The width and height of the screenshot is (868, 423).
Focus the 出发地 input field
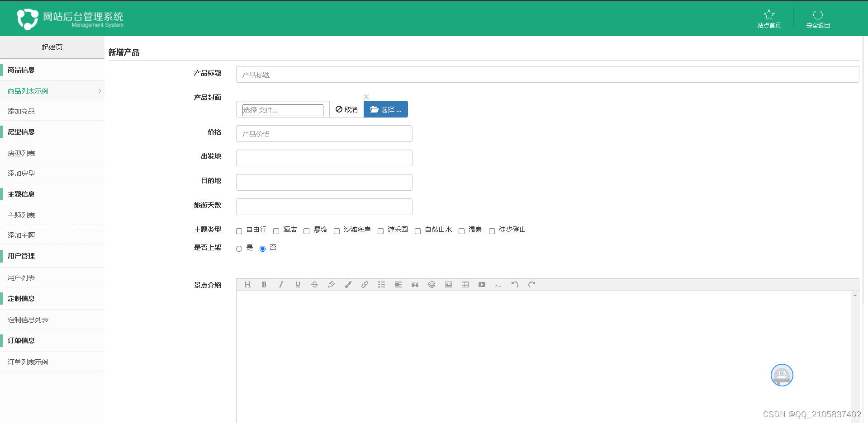324,158
